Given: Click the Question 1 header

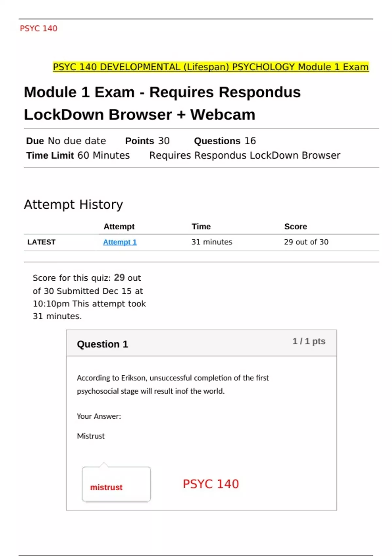Looking at the screenshot, I should click(x=102, y=344).
